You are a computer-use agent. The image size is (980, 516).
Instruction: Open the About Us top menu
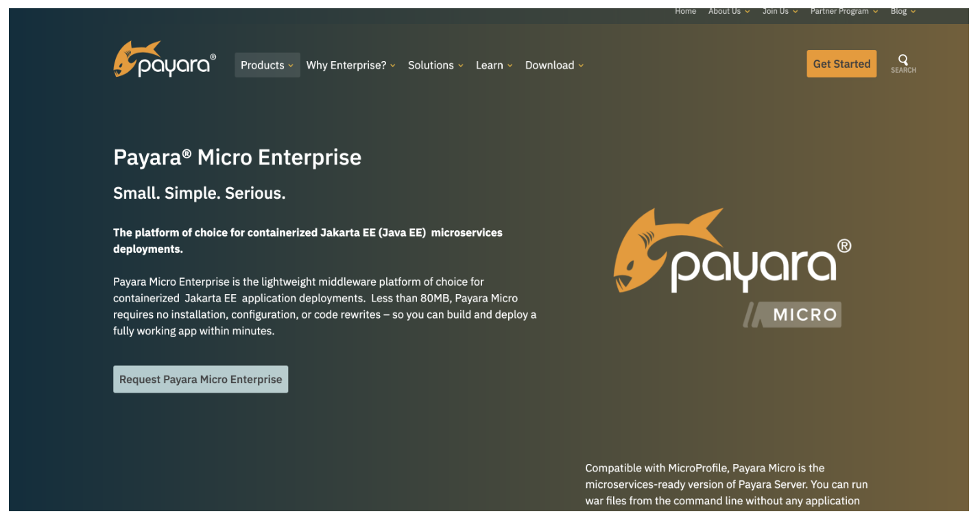tap(728, 11)
